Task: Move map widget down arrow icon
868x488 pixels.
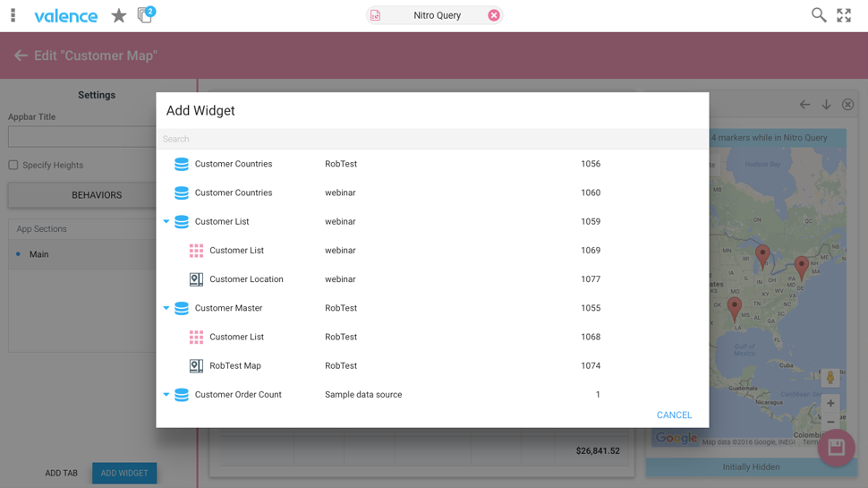Action: pos(827,105)
